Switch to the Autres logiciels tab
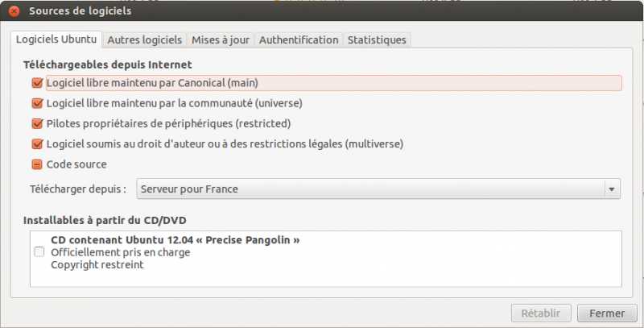This screenshot has height=328, width=644. click(x=145, y=39)
